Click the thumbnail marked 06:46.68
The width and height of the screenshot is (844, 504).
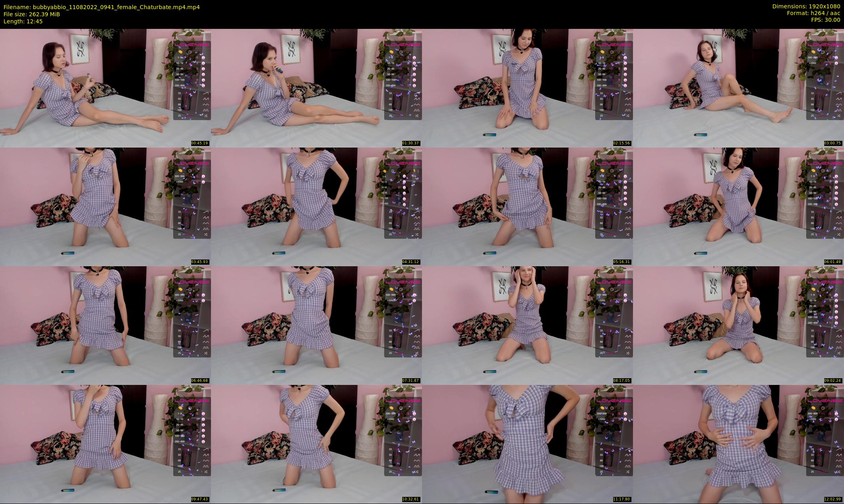(105, 325)
